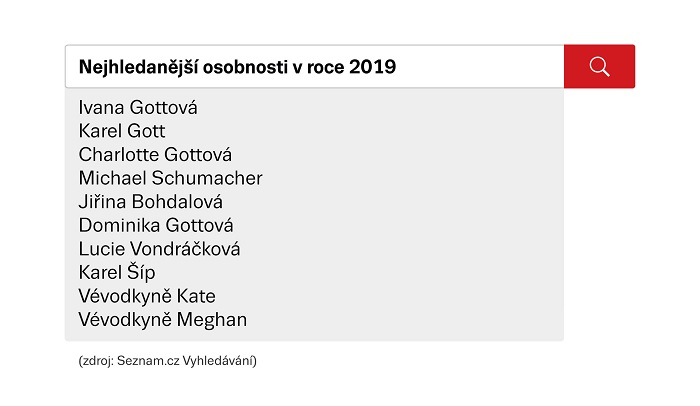The image size is (700, 406).
Task: Select Lucie Vondráčková from the list
Action: (x=159, y=249)
